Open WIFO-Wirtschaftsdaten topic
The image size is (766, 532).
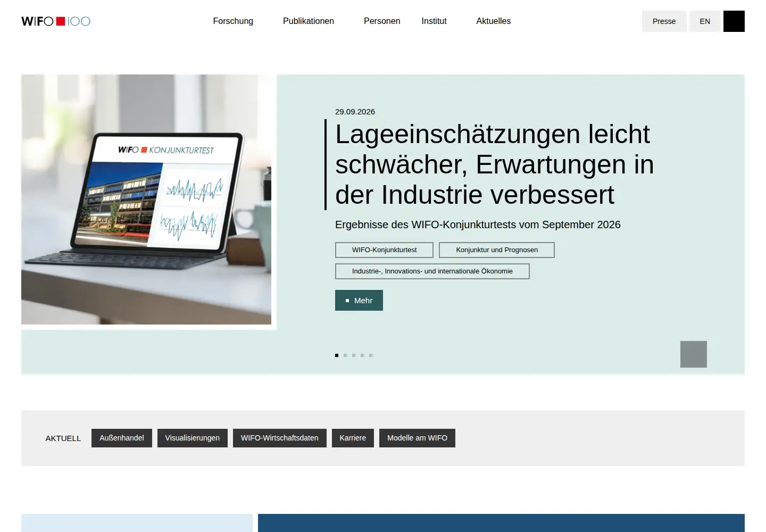[x=280, y=438]
